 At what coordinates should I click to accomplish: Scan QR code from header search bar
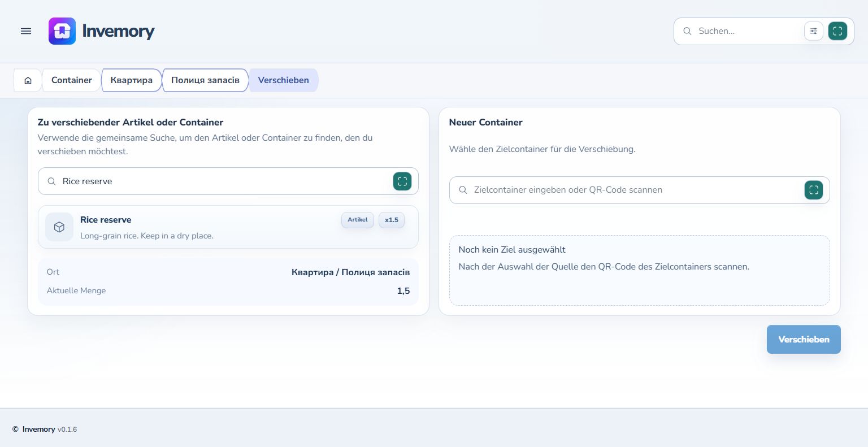tap(837, 31)
